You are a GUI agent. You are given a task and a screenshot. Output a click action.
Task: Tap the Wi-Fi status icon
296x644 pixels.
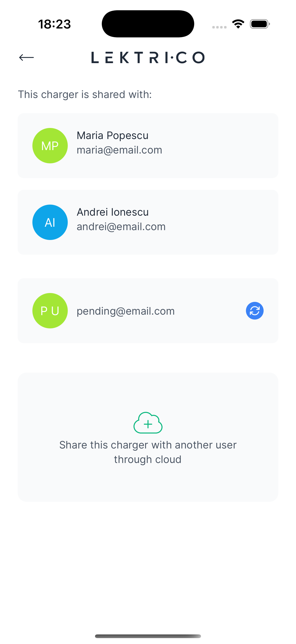(x=238, y=24)
